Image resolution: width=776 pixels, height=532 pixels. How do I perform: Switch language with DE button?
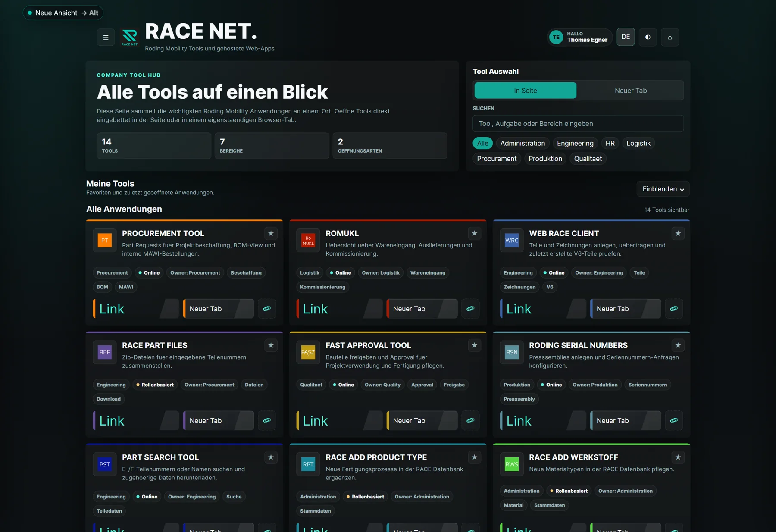click(x=626, y=37)
